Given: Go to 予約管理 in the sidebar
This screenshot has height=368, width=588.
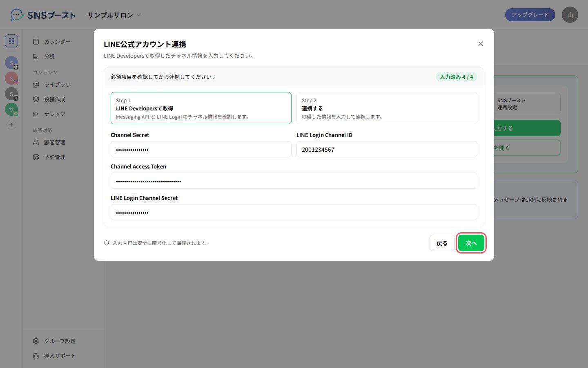Looking at the screenshot, I should (55, 157).
